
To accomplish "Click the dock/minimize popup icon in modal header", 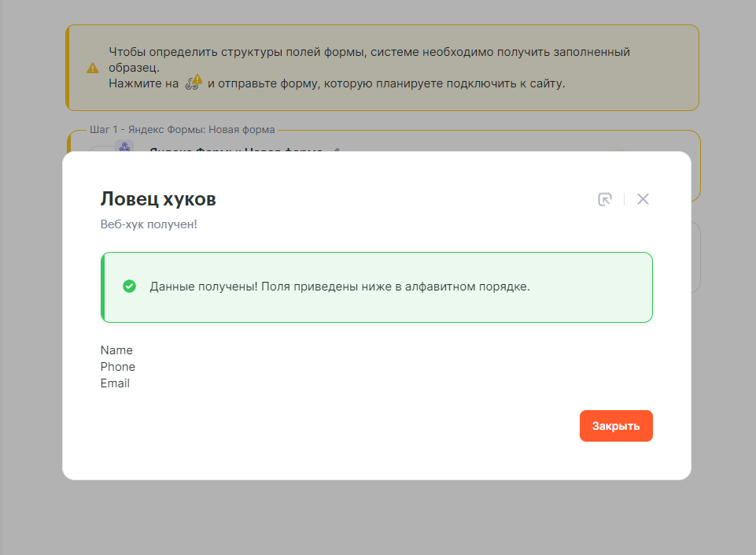I will tap(604, 199).
